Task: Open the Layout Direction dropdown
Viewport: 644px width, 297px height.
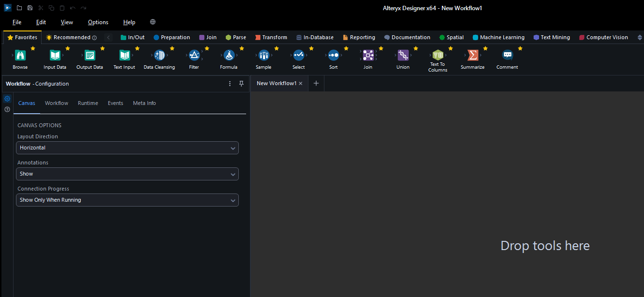Action: click(127, 148)
